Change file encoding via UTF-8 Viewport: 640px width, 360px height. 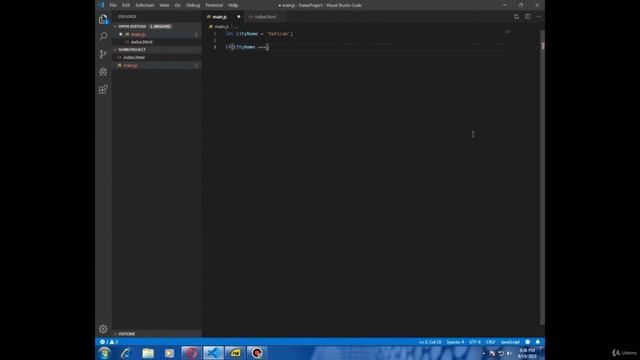(475, 342)
